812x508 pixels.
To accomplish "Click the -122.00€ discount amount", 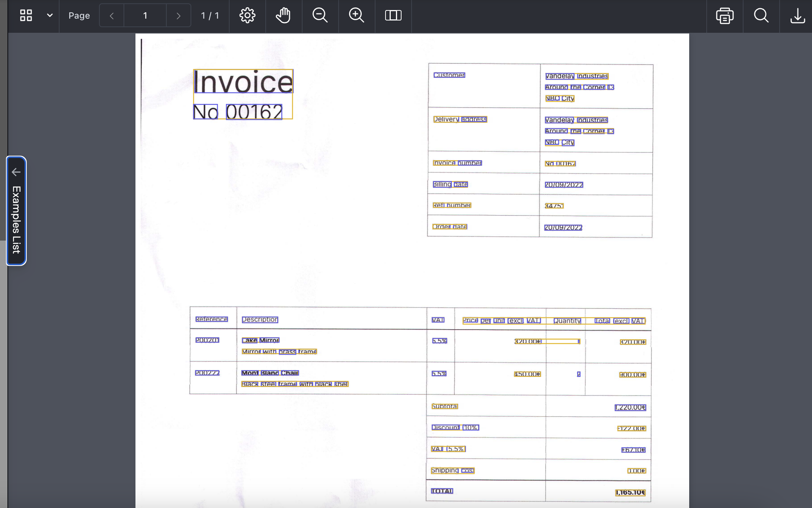I will pyautogui.click(x=632, y=428).
